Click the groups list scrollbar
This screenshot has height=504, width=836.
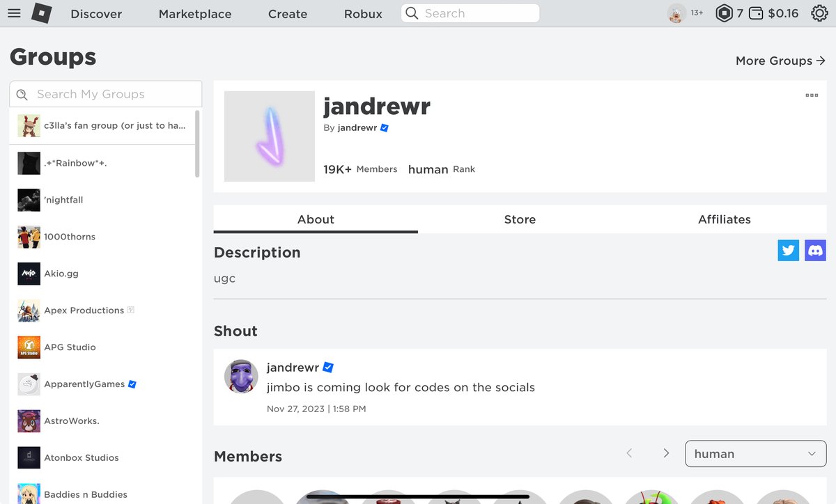(x=197, y=144)
